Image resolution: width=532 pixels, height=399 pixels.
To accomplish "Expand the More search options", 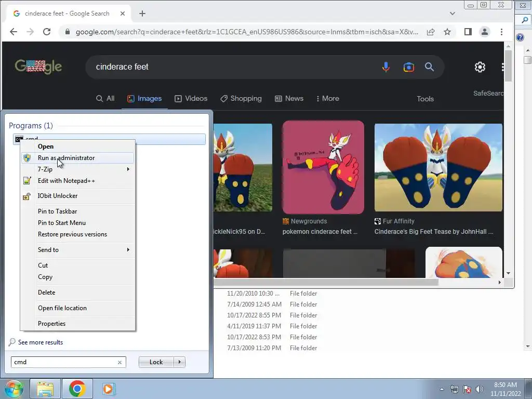I will (327, 98).
